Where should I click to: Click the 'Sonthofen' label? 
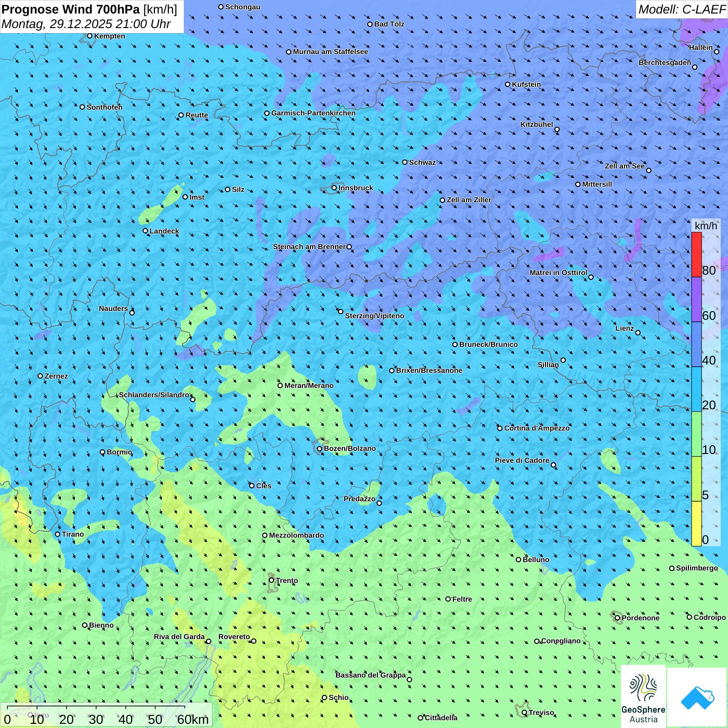(x=105, y=107)
